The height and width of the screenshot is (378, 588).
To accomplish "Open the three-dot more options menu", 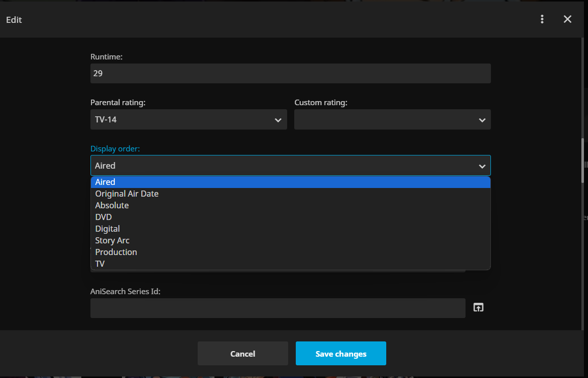I will tap(542, 19).
